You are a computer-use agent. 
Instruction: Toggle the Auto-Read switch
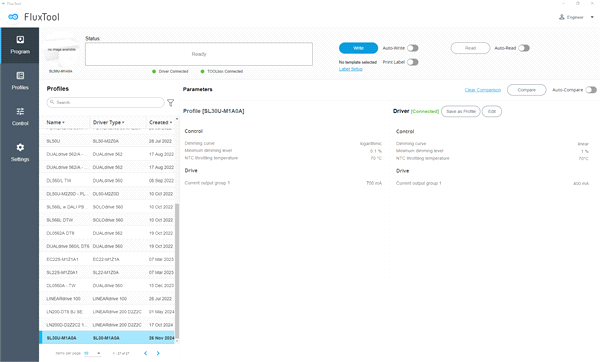click(x=524, y=48)
